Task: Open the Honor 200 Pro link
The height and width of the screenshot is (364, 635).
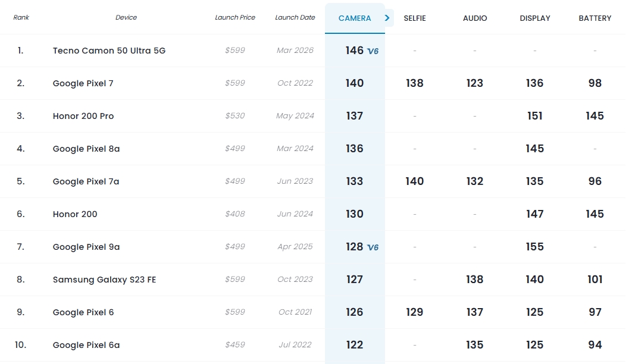Action: (x=83, y=116)
